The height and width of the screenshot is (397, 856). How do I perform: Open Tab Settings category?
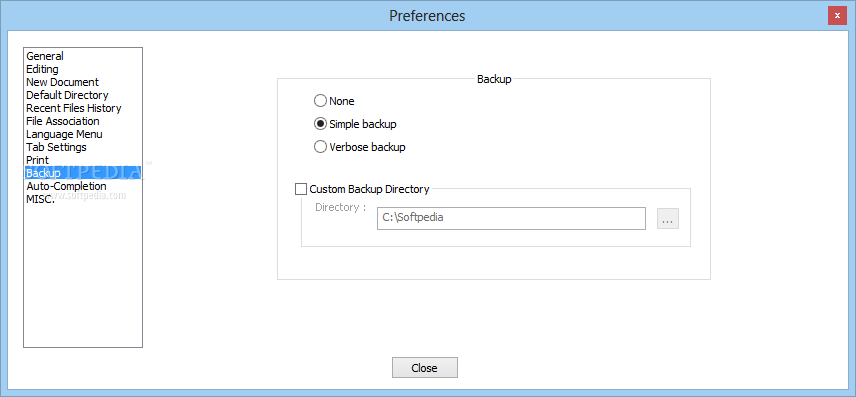[x=83, y=147]
